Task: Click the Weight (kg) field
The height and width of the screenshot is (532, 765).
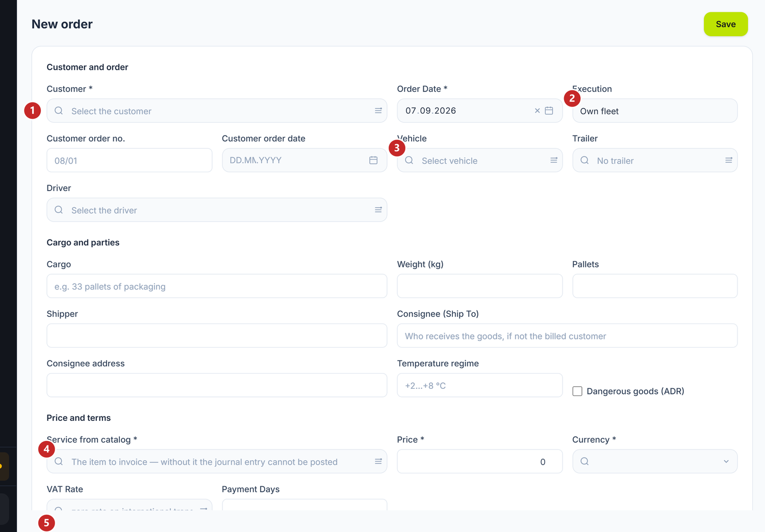Action: [x=480, y=286]
